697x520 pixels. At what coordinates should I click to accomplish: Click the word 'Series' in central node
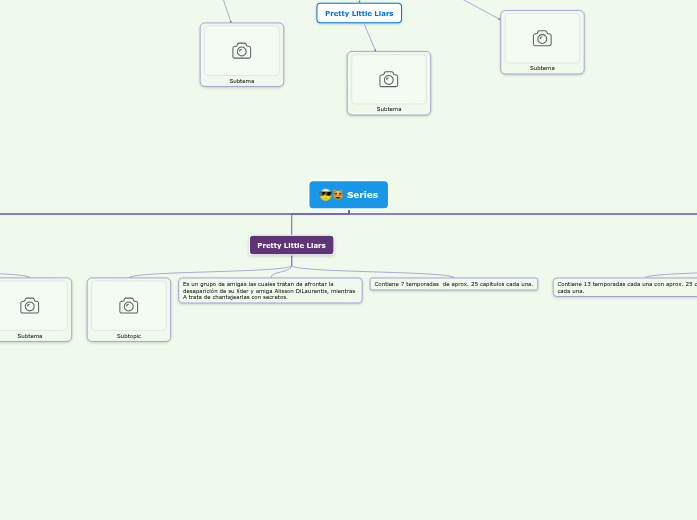[362, 195]
